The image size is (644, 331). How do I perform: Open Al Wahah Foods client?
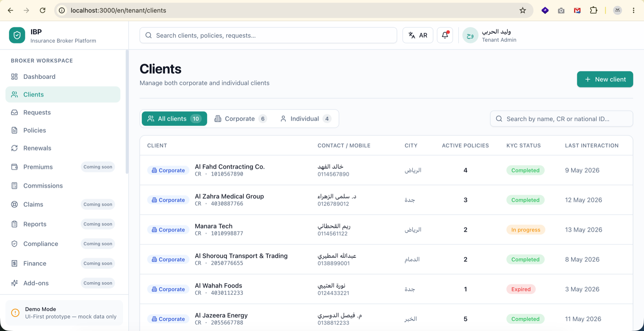[219, 286]
